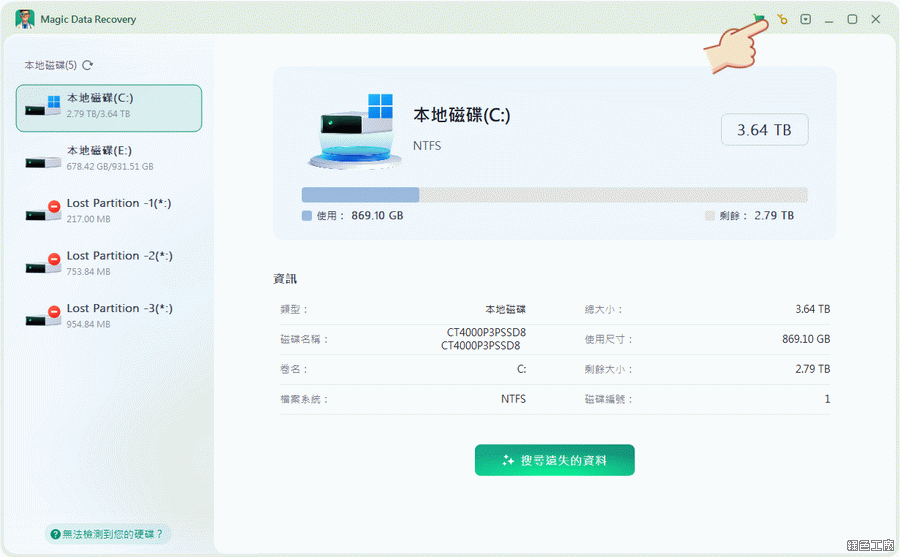This screenshot has width=900, height=557.
Task: Maximize the Magic Data Recovery window
Action: pyautogui.click(x=852, y=19)
